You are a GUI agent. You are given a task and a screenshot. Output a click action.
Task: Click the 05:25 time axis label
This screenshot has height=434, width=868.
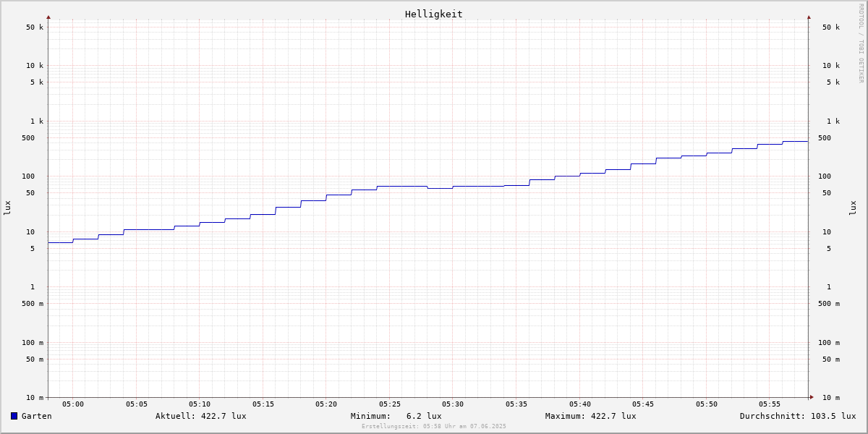click(x=389, y=404)
